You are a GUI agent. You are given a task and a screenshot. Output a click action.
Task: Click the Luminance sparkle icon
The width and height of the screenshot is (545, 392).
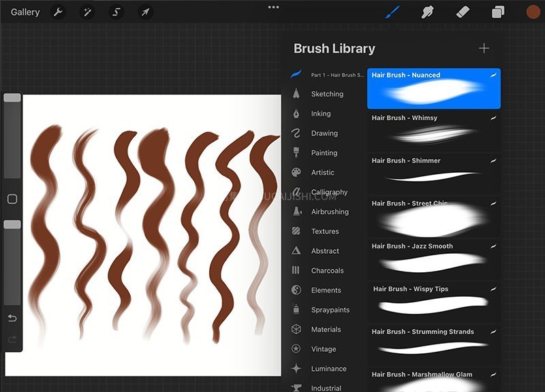296,368
